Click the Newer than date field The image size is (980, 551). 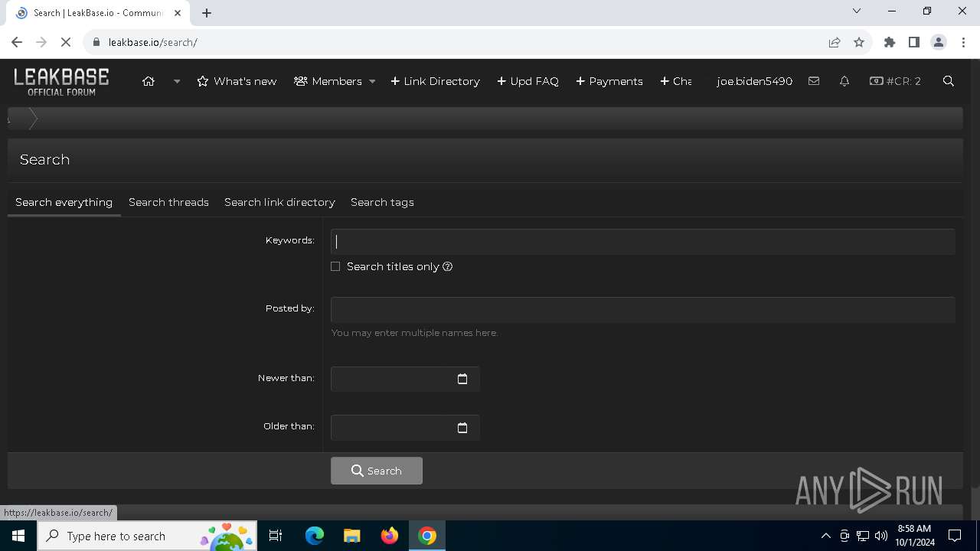[405, 379]
